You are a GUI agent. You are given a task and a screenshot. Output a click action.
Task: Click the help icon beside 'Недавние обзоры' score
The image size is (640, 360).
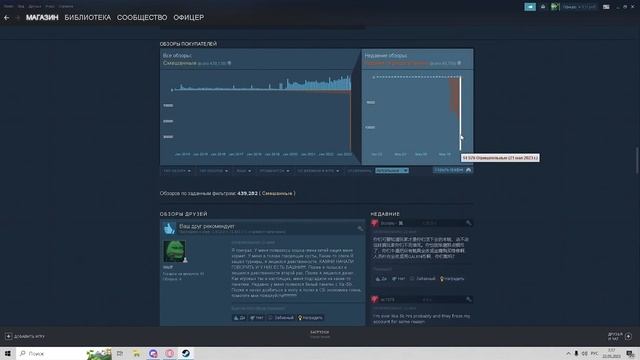click(459, 63)
